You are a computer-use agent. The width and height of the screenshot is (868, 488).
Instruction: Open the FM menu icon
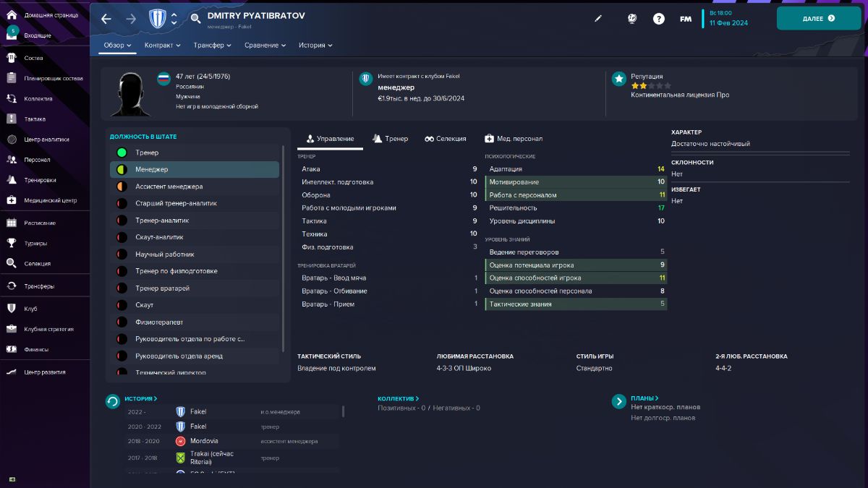click(x=685, y=19)
